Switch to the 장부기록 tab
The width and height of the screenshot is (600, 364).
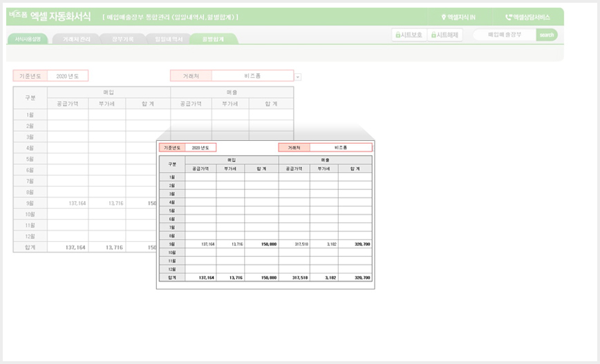[x=123, y=39]
